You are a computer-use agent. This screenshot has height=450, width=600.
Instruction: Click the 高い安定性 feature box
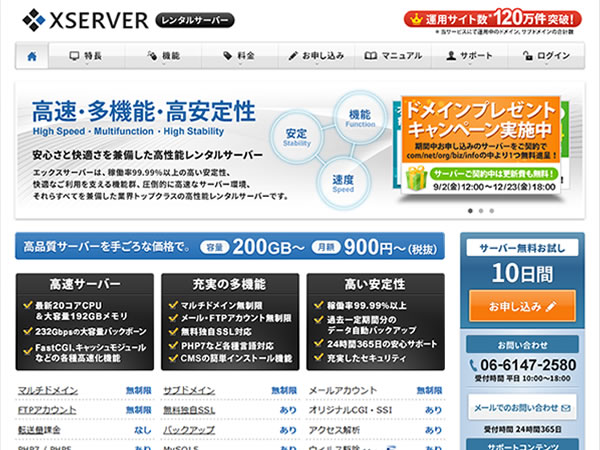(375, 322)
